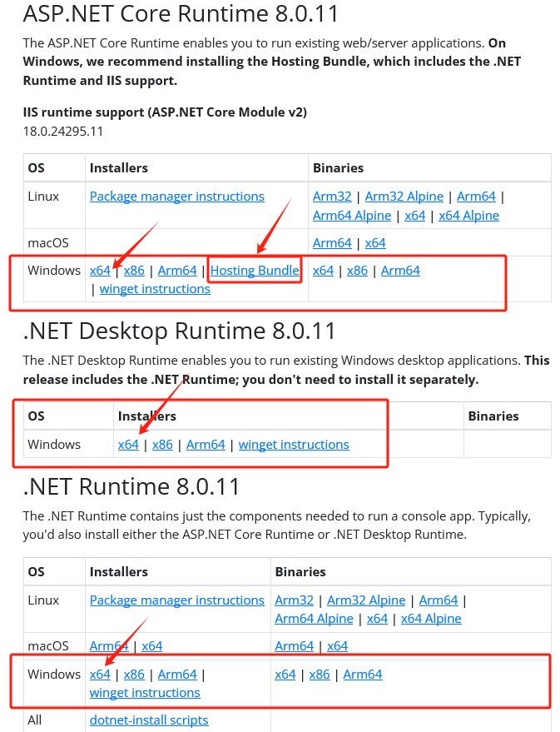The width and height of the screenshot is (560, 732).
Task: Download .NET Desktop Runtime x64 installer
Action: (x=128, y=445)
